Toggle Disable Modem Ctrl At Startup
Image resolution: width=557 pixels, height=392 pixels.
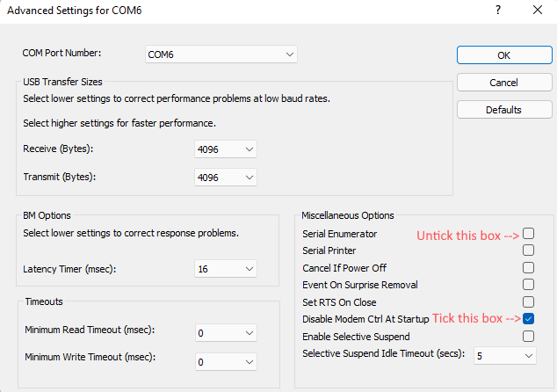click(528, 318)
